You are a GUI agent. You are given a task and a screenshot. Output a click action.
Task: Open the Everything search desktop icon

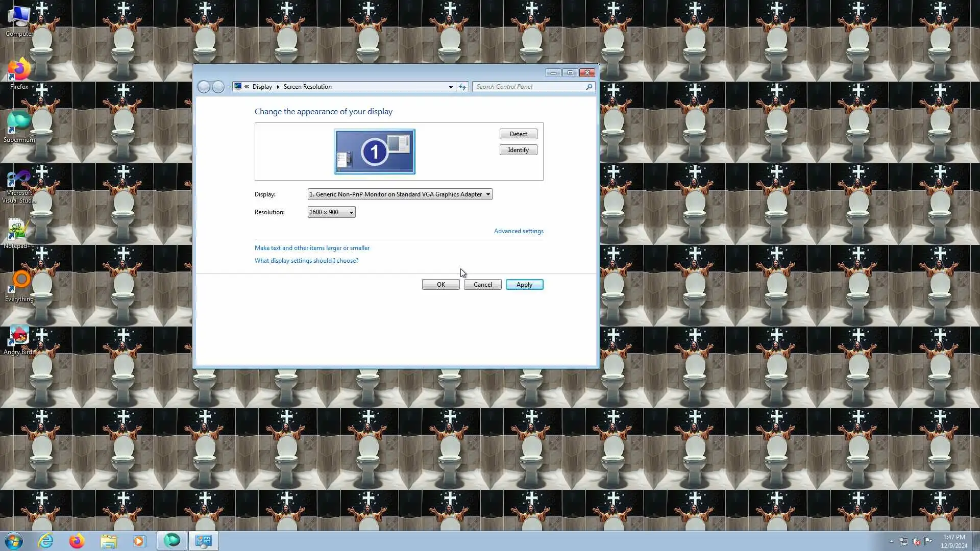pyautogui.click(x=19, y=284)
